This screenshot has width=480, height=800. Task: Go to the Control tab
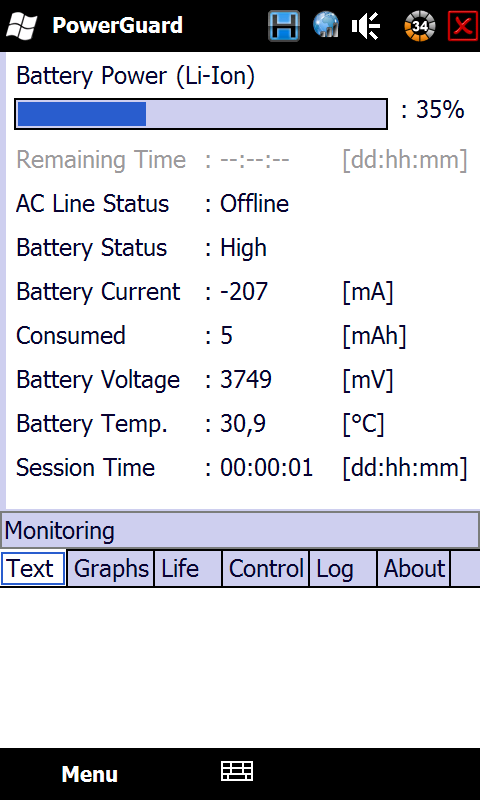266,568
